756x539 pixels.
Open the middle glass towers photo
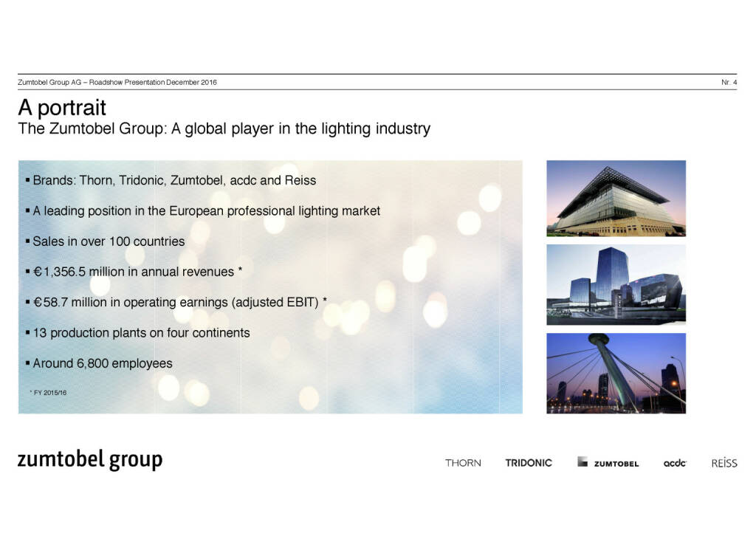pyautogui.click(x=616, y=284)
